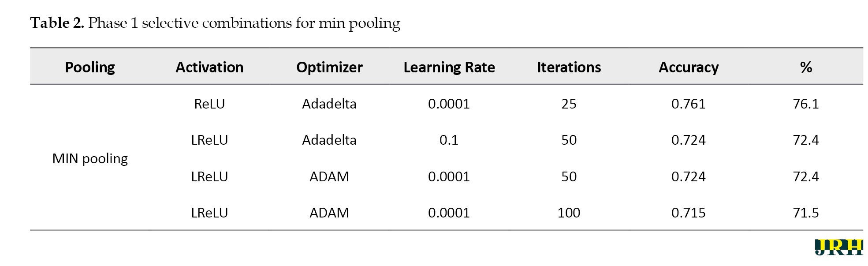Click Adadelta in the ReLU row
This screenshot has height=266, width=868.
click(329, 104)
